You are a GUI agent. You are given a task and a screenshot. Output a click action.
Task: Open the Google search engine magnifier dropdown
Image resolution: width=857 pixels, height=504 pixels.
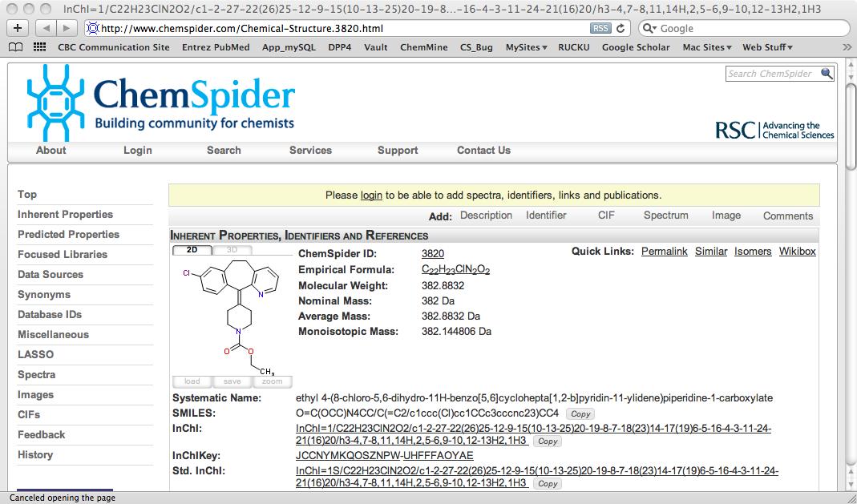pos(649,28)
